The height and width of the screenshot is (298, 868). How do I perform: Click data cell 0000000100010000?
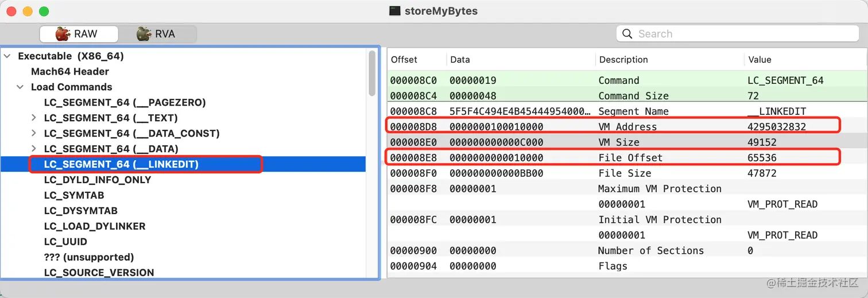click(497, 127)
